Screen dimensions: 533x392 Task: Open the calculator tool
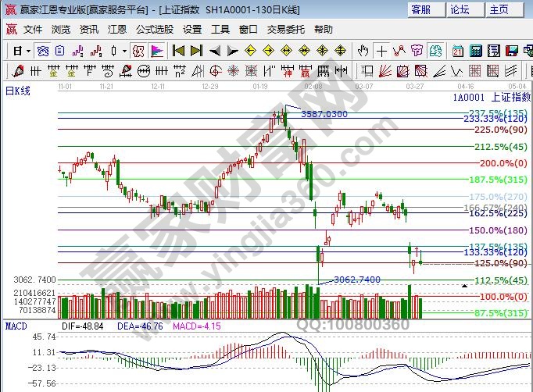477,51
